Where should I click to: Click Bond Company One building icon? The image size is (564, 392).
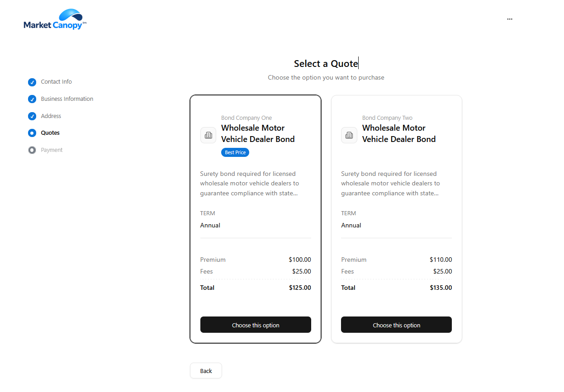208,135
